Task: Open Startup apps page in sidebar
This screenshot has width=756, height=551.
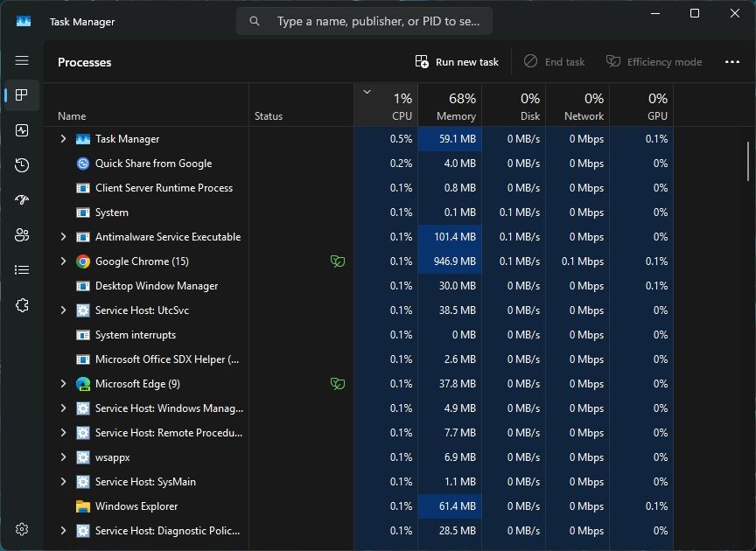Action: pos(22,200)
